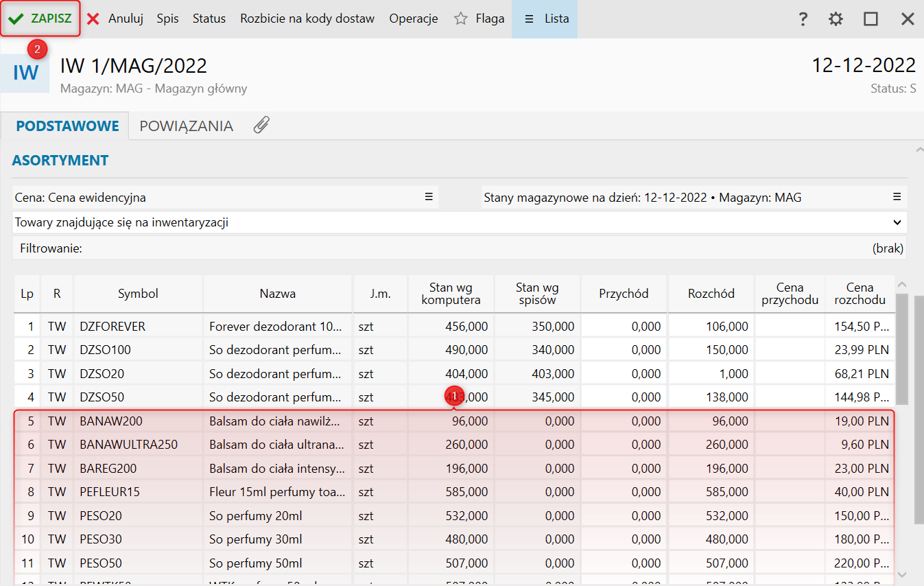
Task: Select the DZFOREVER table row
Action: (x=112, y=327)
